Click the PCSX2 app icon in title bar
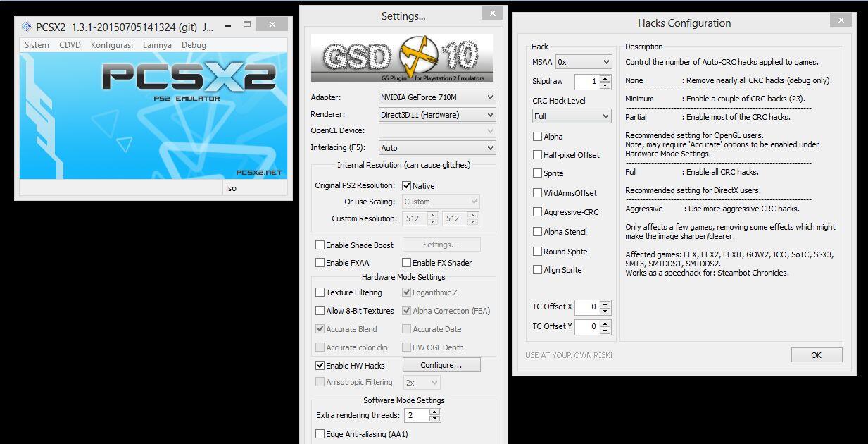 [x=27, y=27]
